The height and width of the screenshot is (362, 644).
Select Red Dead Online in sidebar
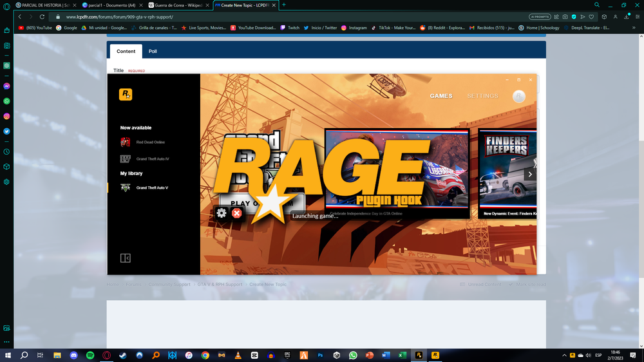(150, 142)
